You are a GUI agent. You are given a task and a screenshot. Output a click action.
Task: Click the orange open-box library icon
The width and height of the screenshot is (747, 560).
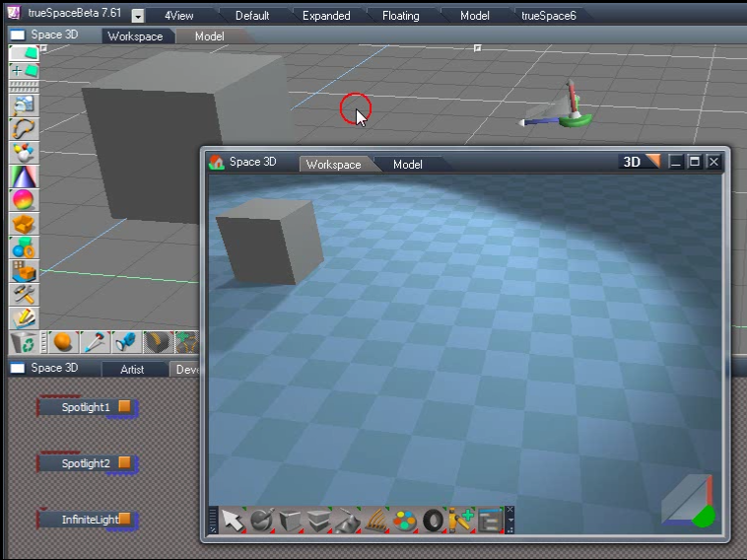coord(24,224)
